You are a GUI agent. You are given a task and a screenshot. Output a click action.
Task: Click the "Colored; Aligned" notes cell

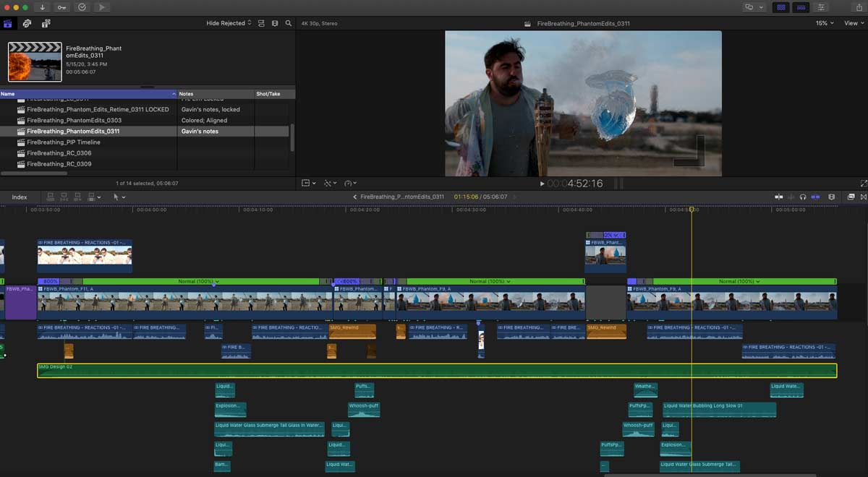coord(204,120)
